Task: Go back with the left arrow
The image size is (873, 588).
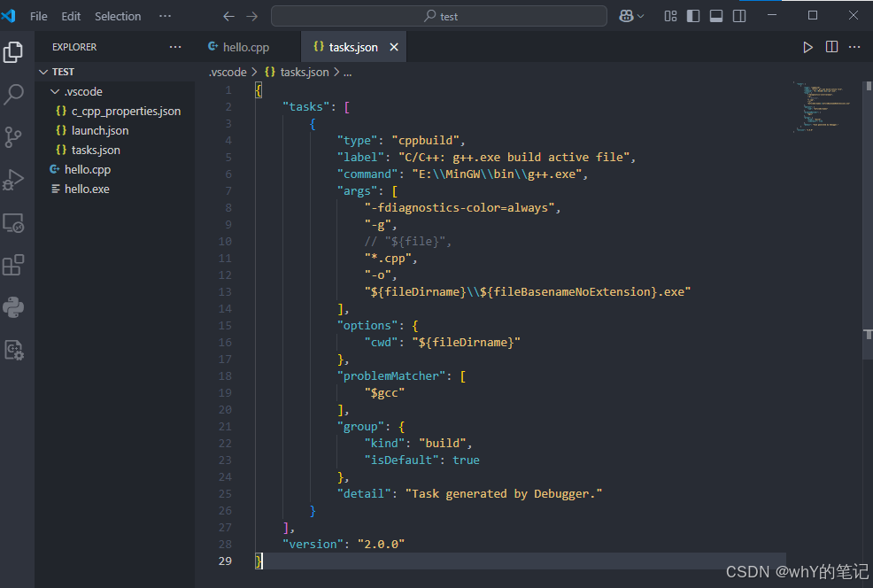Action: pos(228,16)
